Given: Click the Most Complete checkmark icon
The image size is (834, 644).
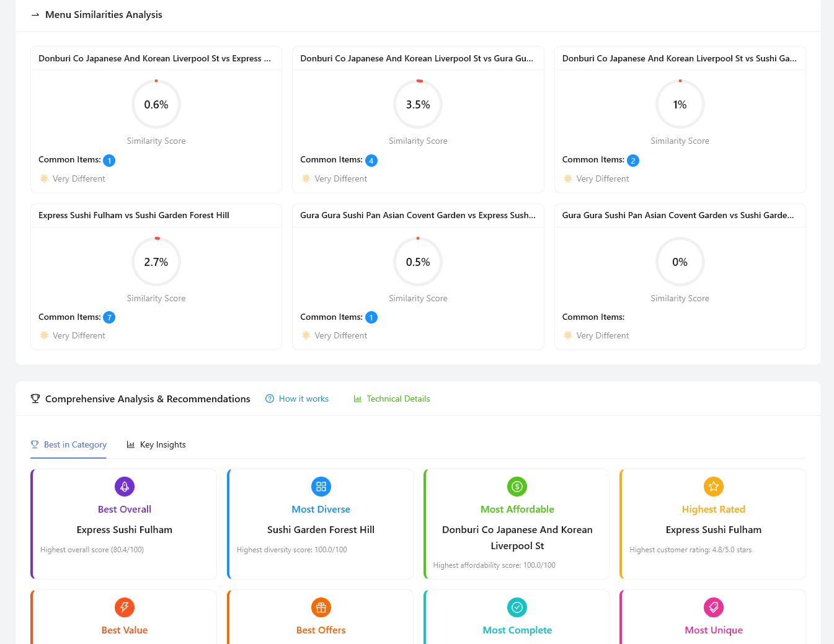Looking at the screenshot, I should click(517, 607).
